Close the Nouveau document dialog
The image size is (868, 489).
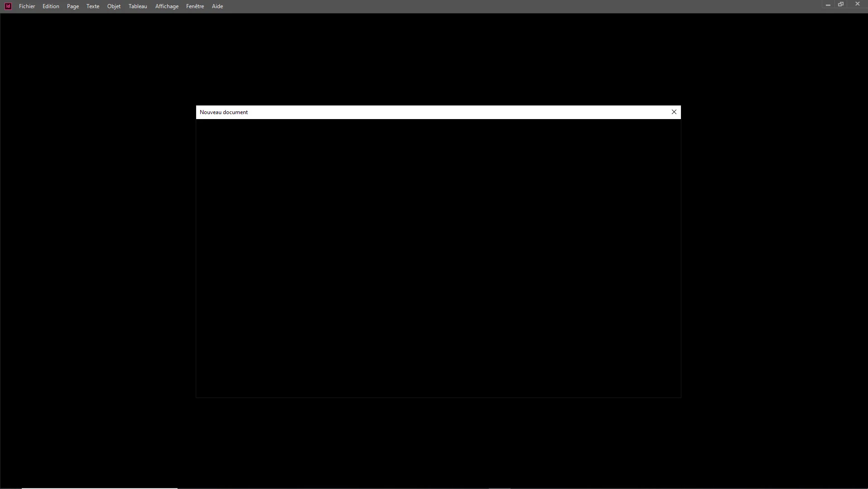point(674,112)
